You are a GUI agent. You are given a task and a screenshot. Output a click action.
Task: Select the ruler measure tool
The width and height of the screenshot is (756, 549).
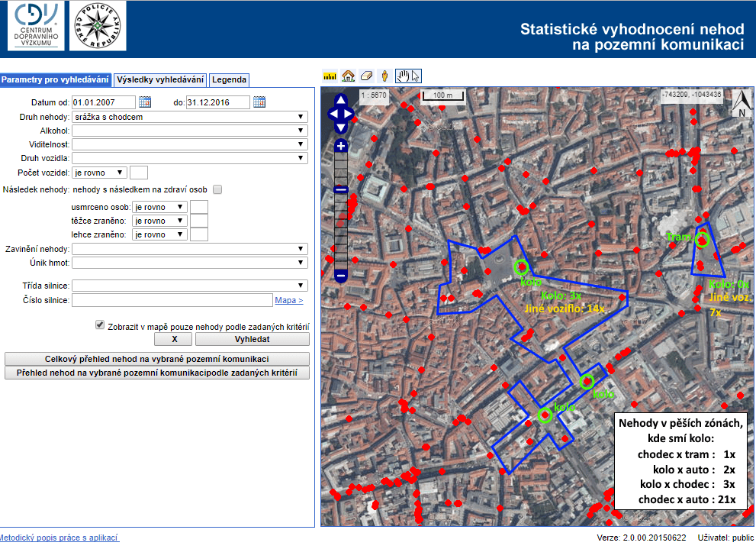(x=330, y=76)
